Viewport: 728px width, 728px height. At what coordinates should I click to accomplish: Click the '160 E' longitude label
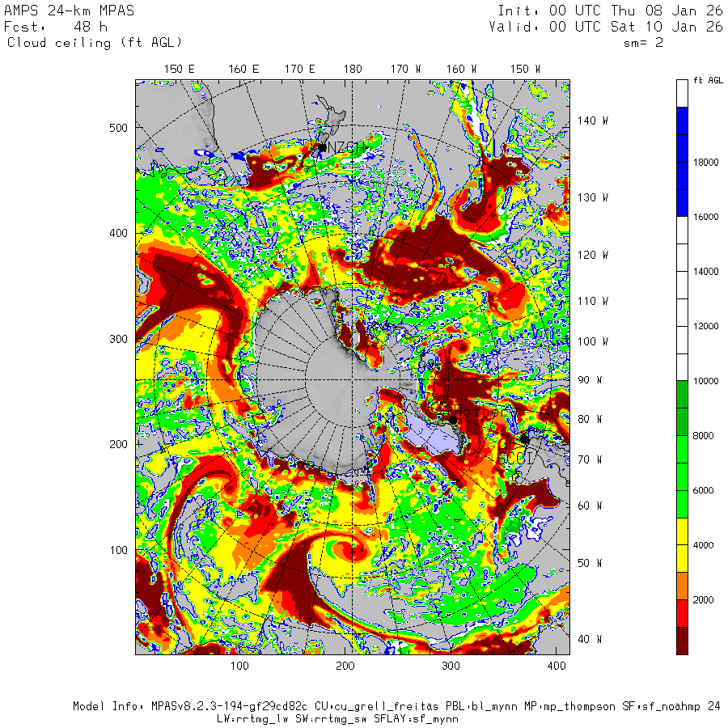[243, 70]
